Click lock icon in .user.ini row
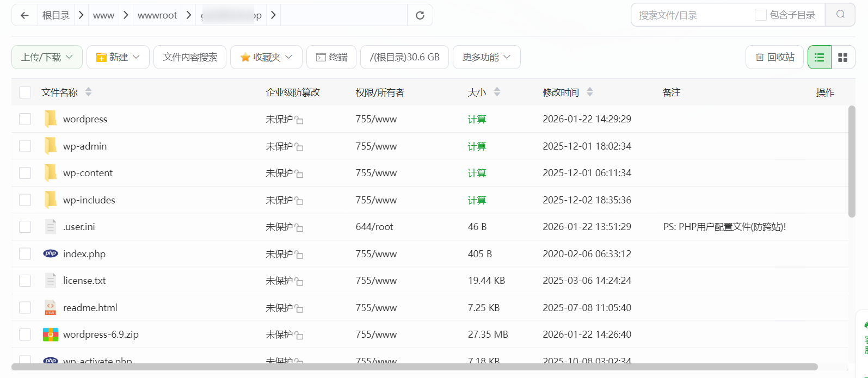 click(x=299, y=227)
